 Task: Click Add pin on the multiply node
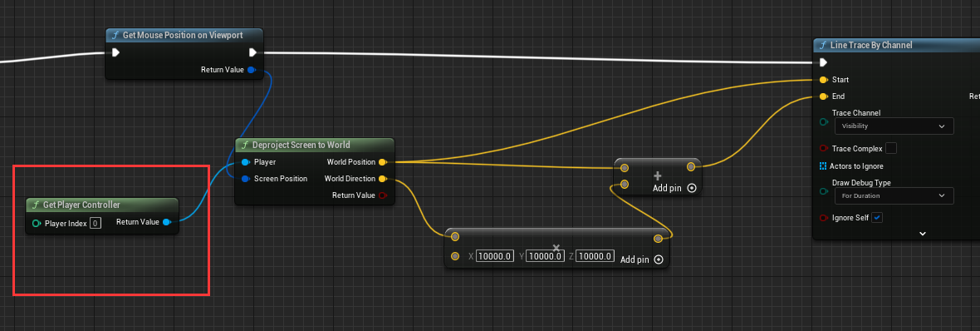tap(641, 259)
